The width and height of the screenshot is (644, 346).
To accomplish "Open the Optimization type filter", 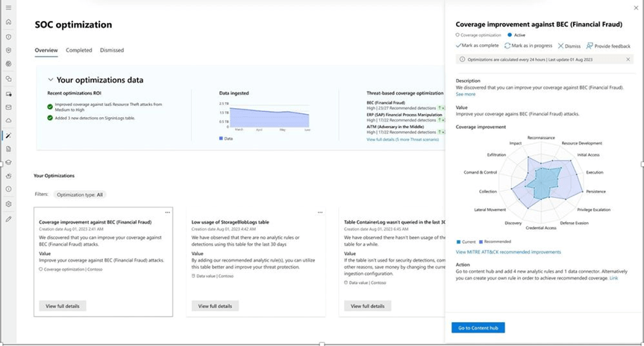I will [x=80, y=194].
